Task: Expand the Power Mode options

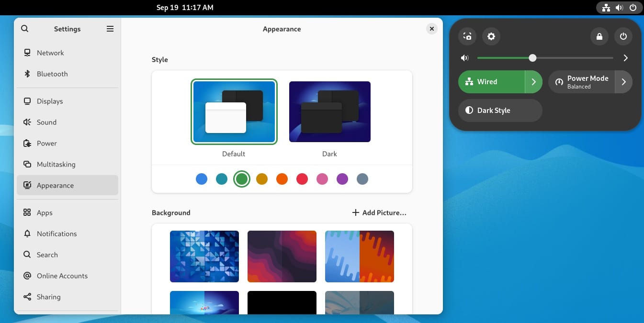Action: pos(623,81)
